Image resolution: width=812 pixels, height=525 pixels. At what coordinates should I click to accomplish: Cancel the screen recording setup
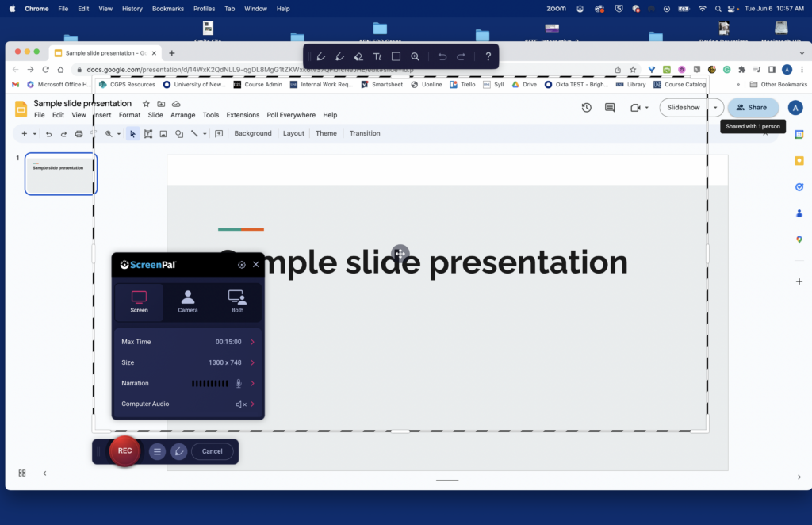(x=212, y=451)
